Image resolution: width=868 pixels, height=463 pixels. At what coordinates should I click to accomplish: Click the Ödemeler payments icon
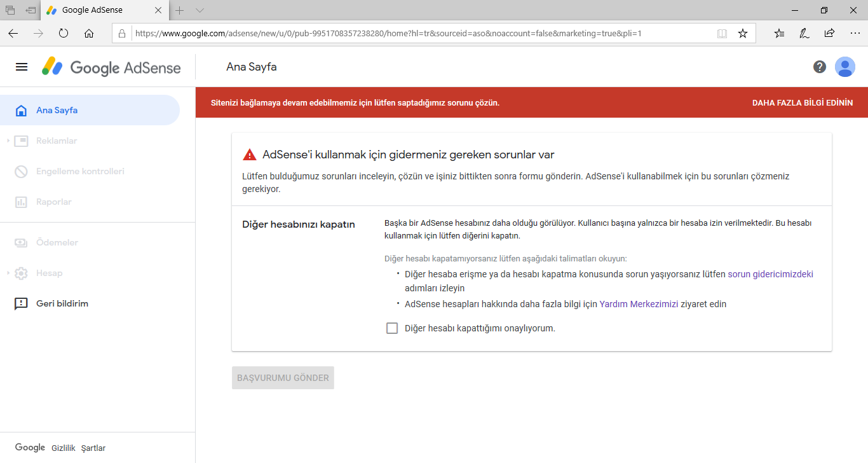click(x=21, y=243)
